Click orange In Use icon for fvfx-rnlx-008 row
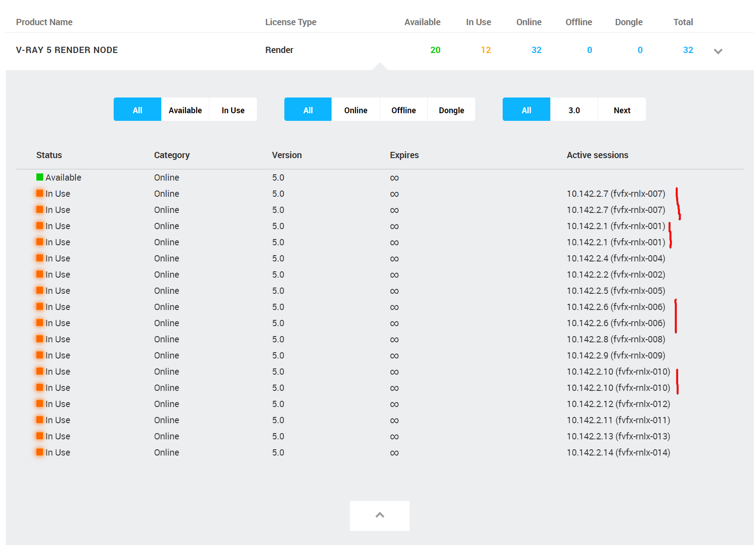 40,339
